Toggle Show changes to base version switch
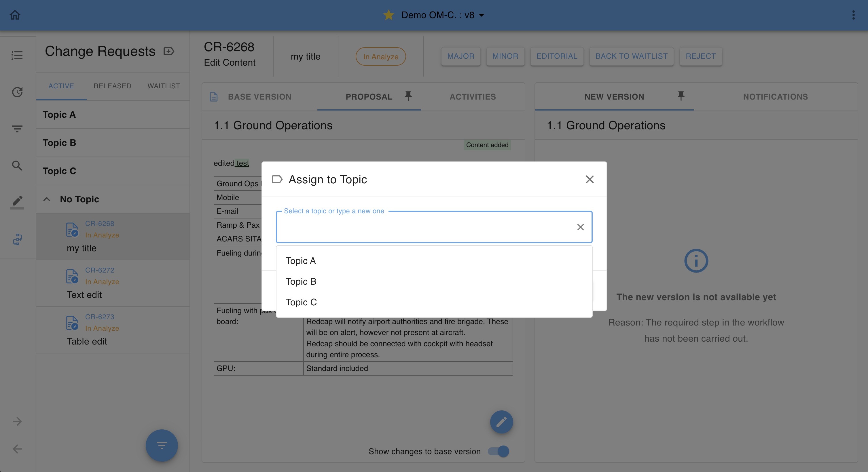Viewport: 868px width, 472px height. [x=499, y=451]
